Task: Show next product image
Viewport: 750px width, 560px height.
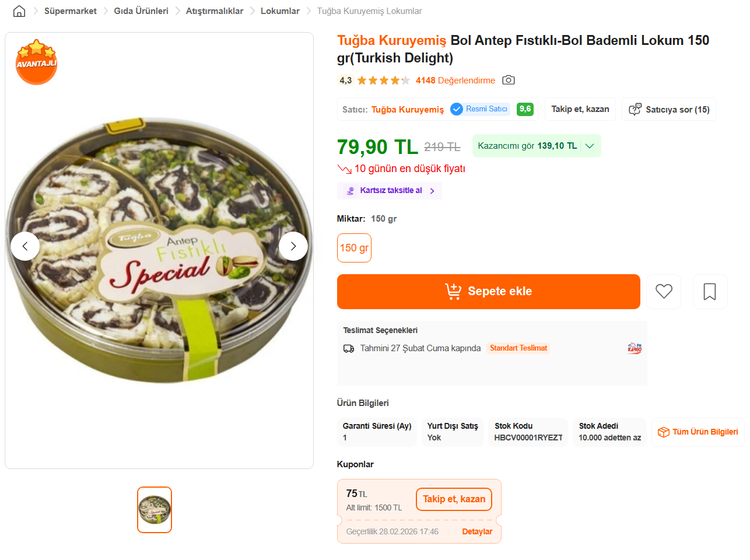Action: [293, 246]
